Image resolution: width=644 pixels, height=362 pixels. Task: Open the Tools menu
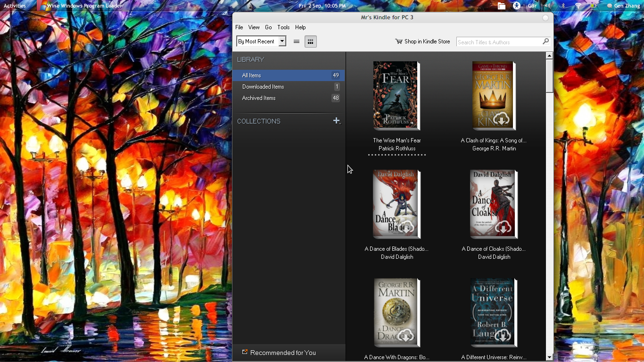pyautogui.click(x=283, y=27)
